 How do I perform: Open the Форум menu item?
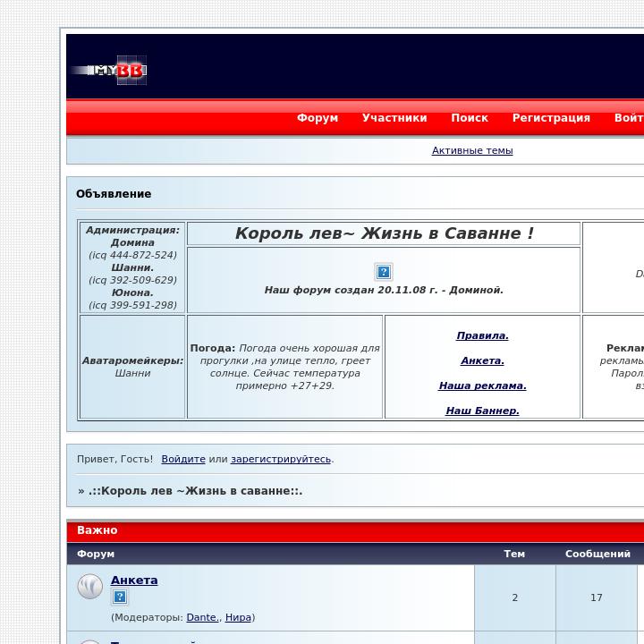click(x=318, y=118)
